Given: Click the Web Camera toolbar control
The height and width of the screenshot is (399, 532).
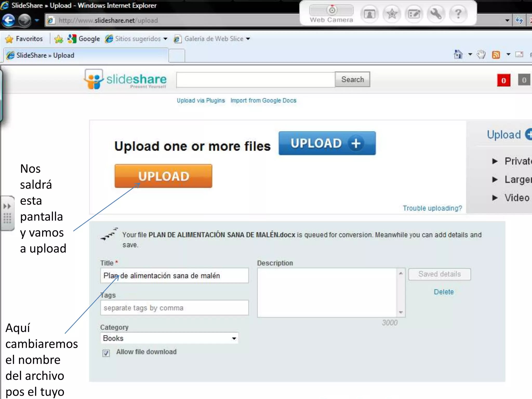Looking at the screenshot, I should [331, 14].
